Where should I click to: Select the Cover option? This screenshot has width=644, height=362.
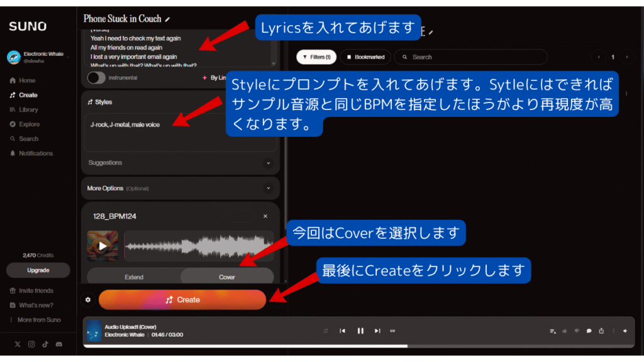(226, 277)
